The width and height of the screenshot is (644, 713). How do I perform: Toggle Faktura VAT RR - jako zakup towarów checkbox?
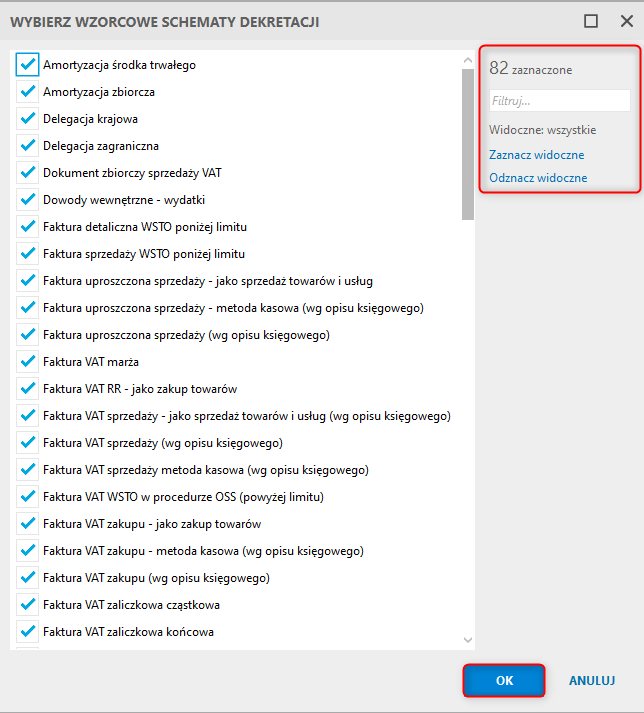click(x=27, y=389)
